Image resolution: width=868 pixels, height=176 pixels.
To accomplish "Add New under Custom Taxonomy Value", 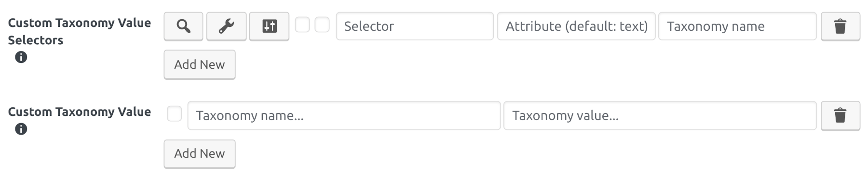I will coord(200,154).
